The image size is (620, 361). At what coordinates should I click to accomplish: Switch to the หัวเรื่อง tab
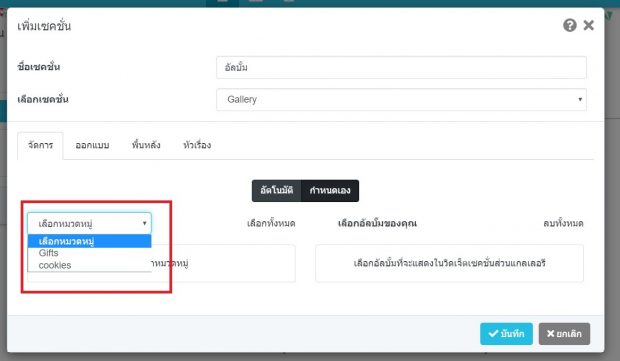pos(197,146)
